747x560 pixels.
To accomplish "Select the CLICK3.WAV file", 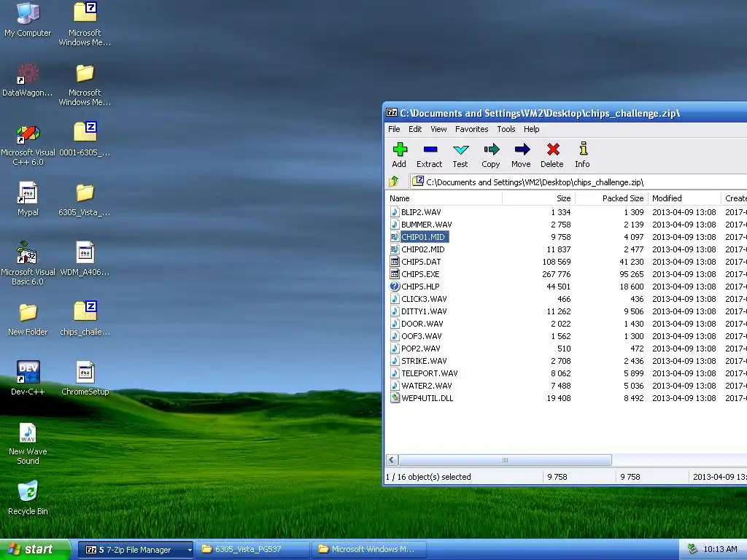I will point(424,298).
